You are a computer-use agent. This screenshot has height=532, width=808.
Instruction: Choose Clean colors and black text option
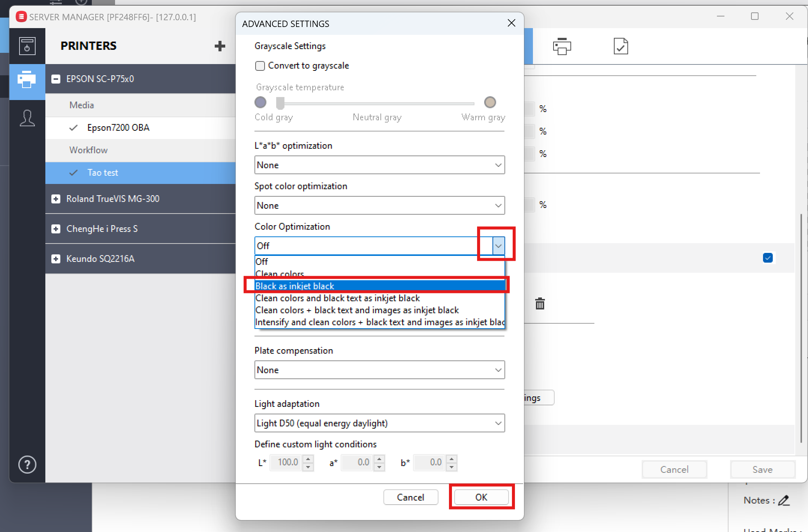pos(337,298)
